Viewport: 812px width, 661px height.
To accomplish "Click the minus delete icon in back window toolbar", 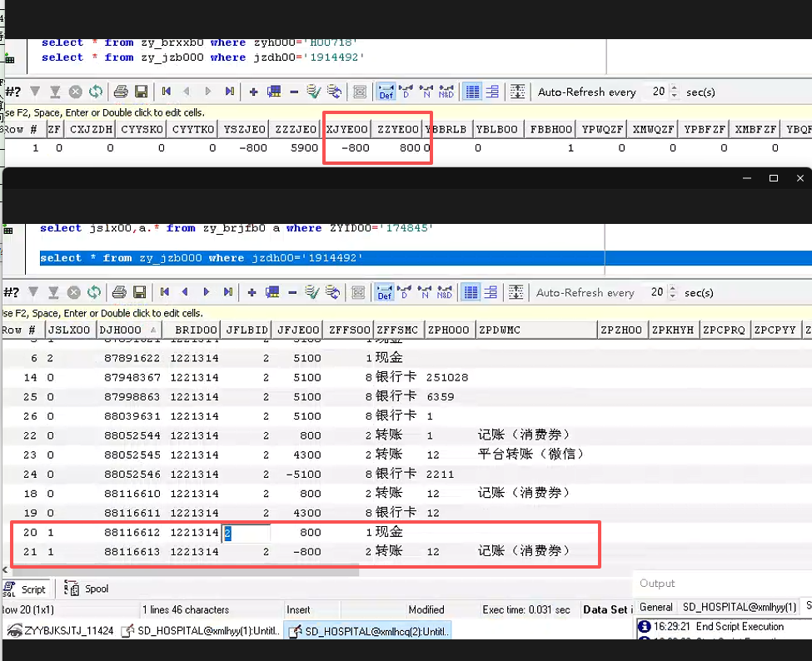I will coord(294,92).
